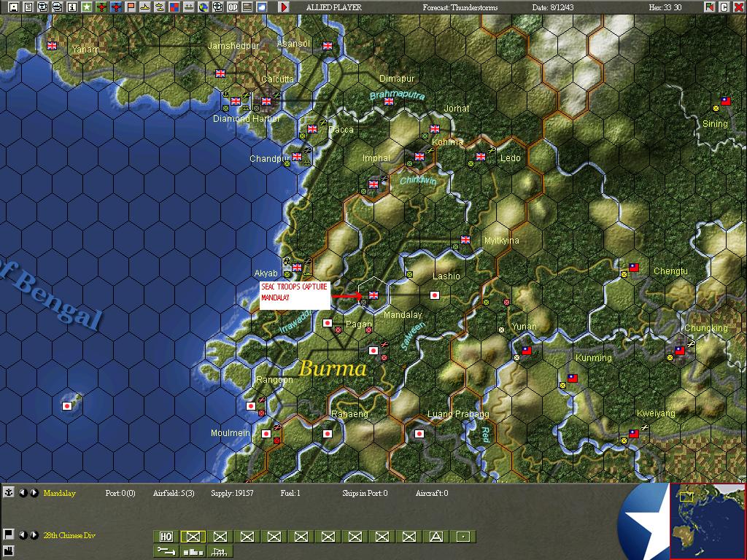Screen dimensions: 747x560
Task: Click the white cloud weather icon
Action: point(262,7)
